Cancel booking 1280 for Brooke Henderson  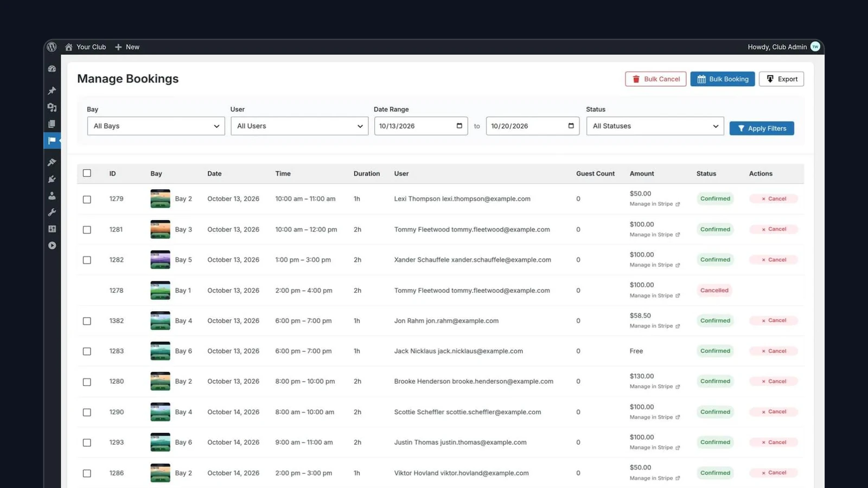click(x=774, y=381)
